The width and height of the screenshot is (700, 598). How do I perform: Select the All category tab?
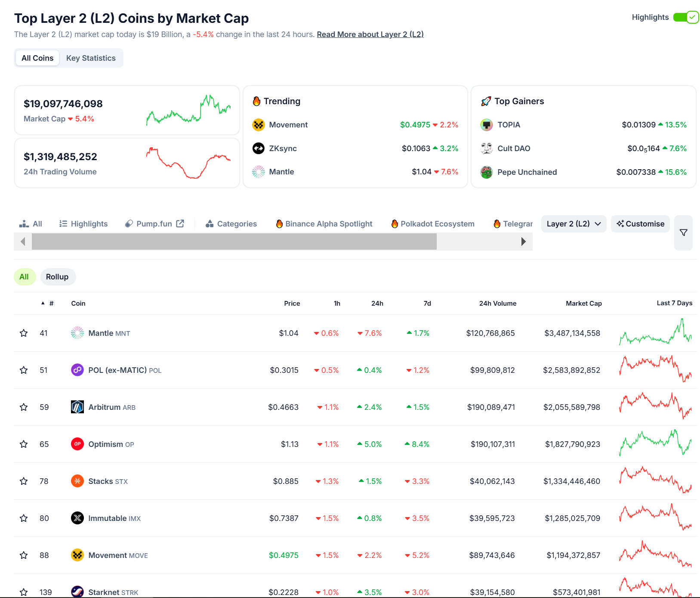click(31, 224)
